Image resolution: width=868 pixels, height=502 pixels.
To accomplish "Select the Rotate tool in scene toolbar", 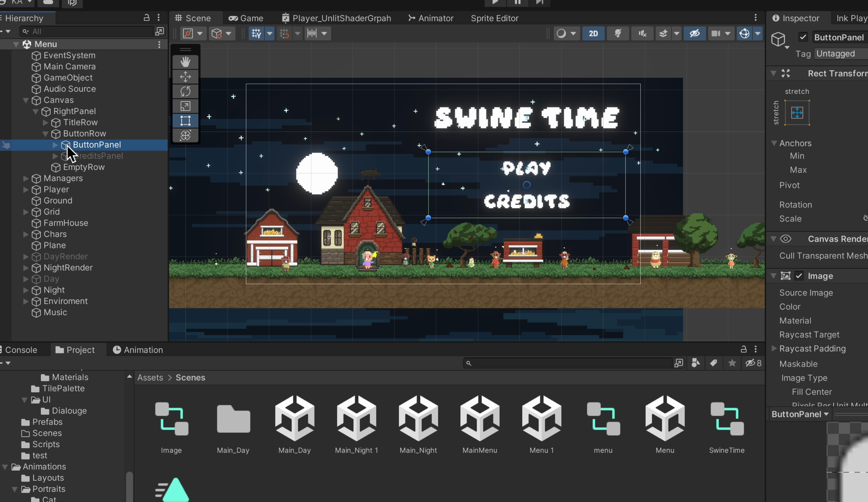I will pos(185,91).
